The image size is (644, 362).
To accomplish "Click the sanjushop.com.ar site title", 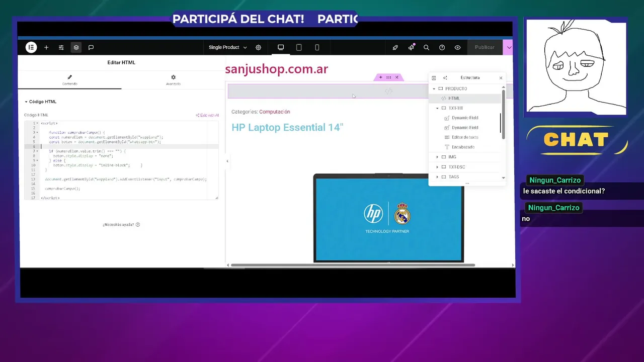I will (x=277, y=69).
